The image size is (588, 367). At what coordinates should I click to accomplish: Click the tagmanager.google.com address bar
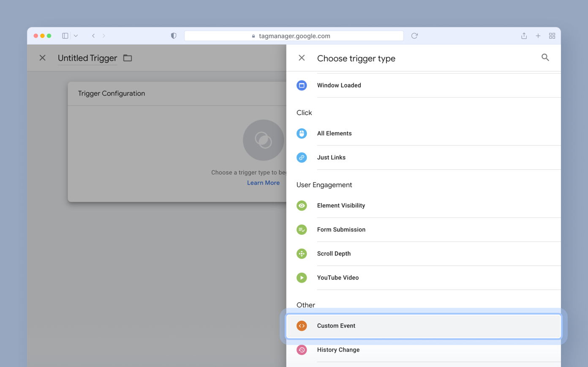point(294,36)
